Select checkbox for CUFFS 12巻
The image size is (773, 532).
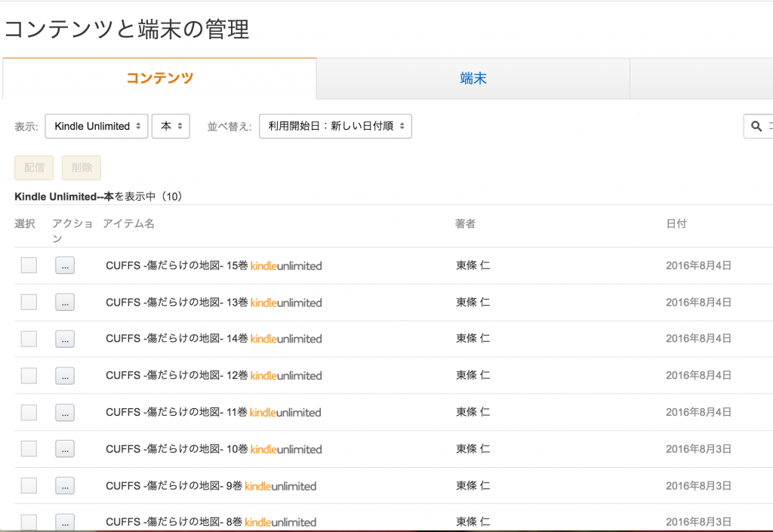tap(29, 375)
